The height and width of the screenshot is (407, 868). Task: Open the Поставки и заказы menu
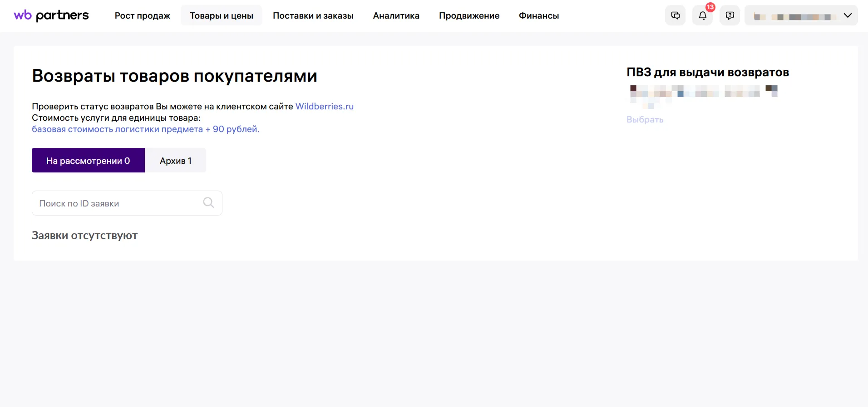[313, 16]
